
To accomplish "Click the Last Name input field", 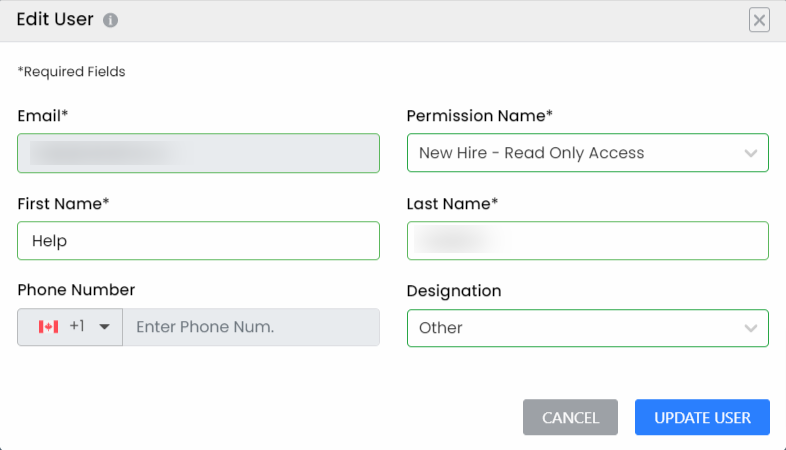I will [587, 241].
